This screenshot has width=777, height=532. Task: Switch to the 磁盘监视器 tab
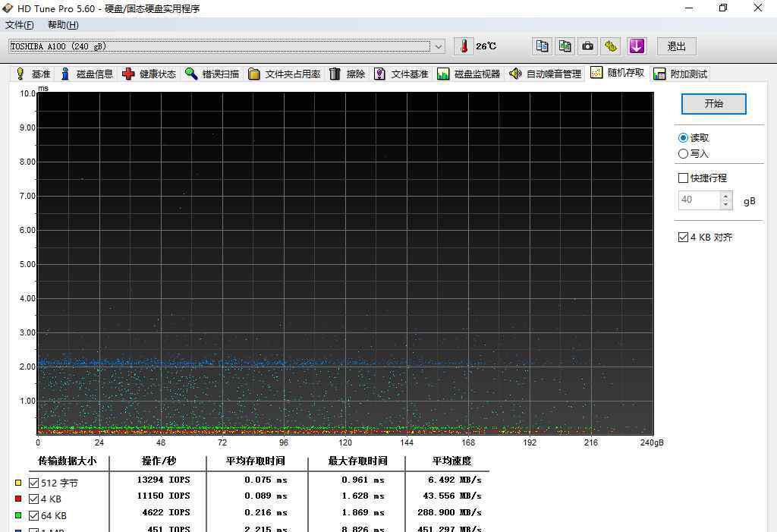[x=469, y=74]
